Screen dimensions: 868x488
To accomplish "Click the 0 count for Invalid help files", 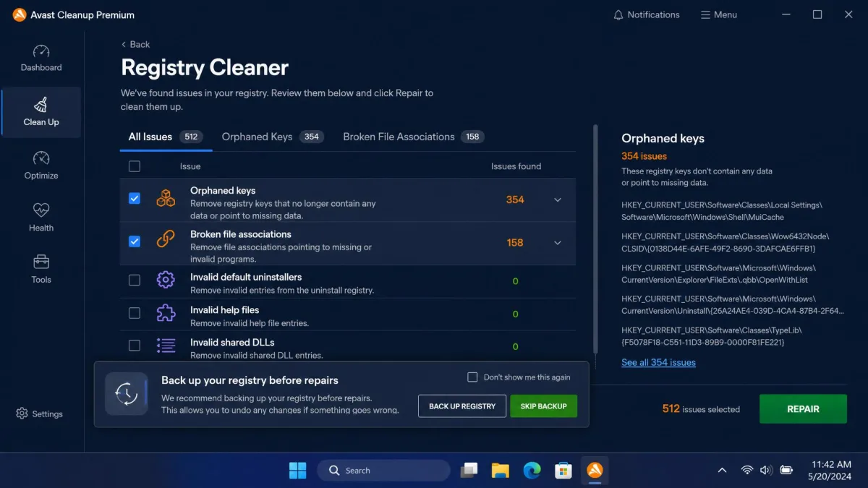I will (515, 314).
